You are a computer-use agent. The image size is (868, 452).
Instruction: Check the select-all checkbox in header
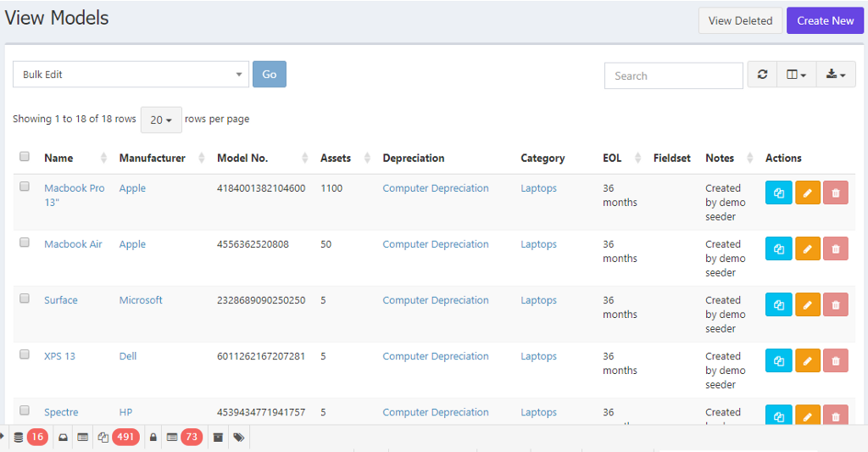pyautogui.click(x=25, y=157)
